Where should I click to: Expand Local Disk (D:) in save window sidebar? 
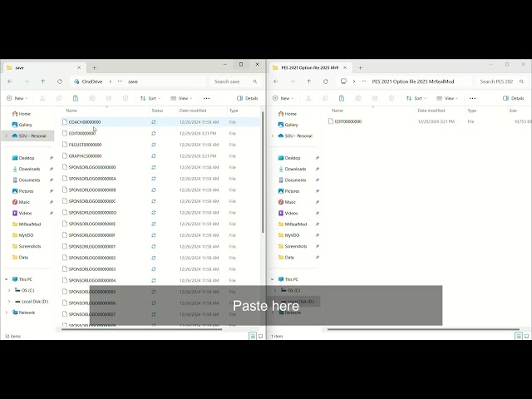tap(9, 301)
